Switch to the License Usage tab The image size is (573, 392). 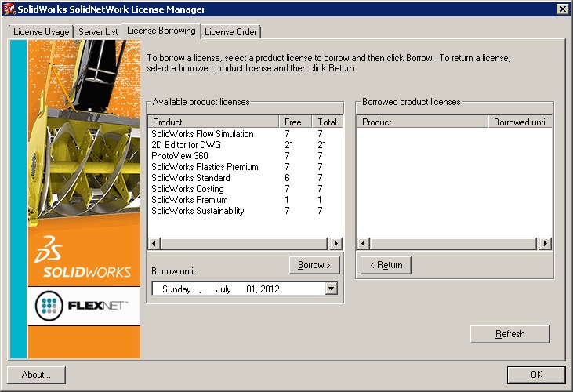coord(41,32)
